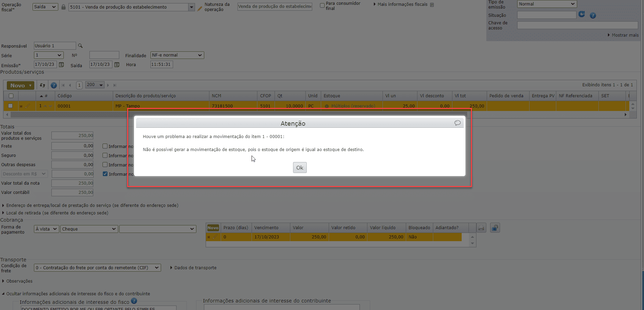Screen dimensions: 644x310
Task: Check the row checkbox for item 00001
Action: click(x=10, y=106)
